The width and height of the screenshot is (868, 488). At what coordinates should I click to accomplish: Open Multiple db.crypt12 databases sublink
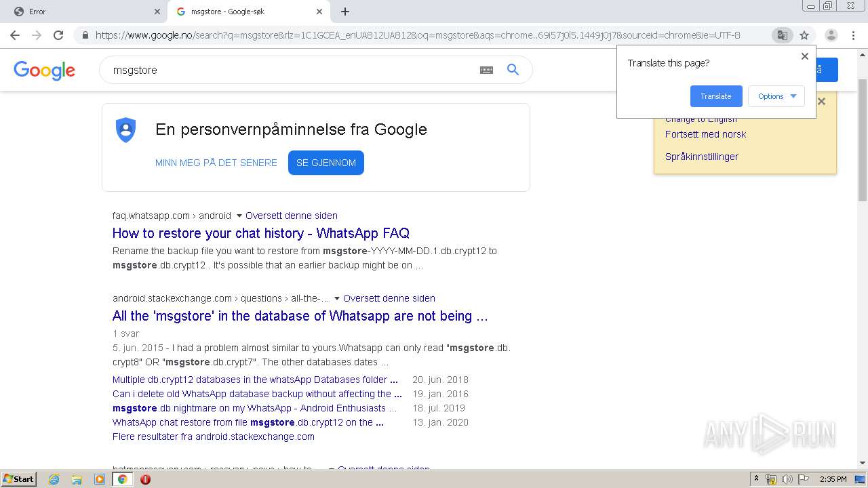click(x=255, y=380)
